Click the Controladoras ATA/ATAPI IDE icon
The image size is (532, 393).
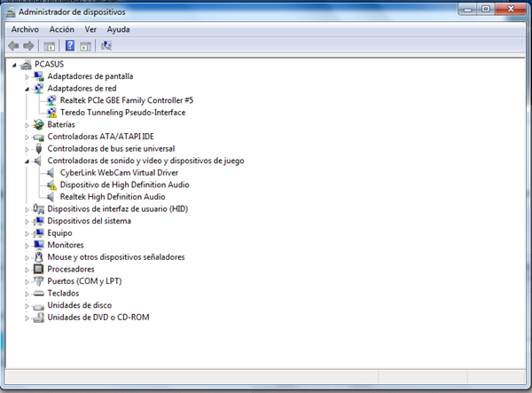pos(39,137)
